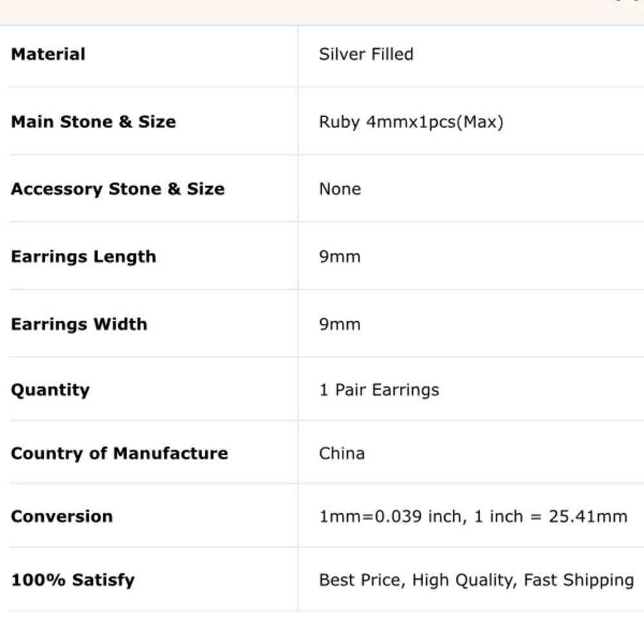
Task: Click the Accessory Stone & Size label
Action: click(118, 189)
